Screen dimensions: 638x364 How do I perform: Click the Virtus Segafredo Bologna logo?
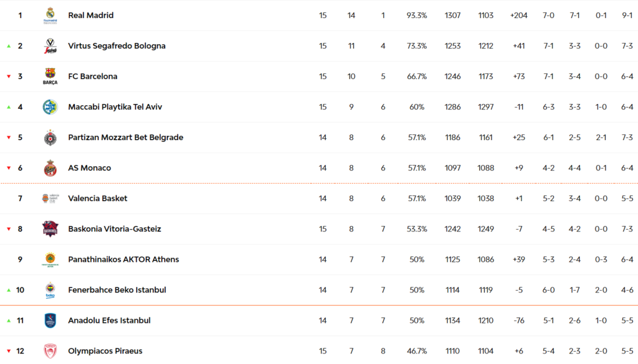click(x=50, y=45)
